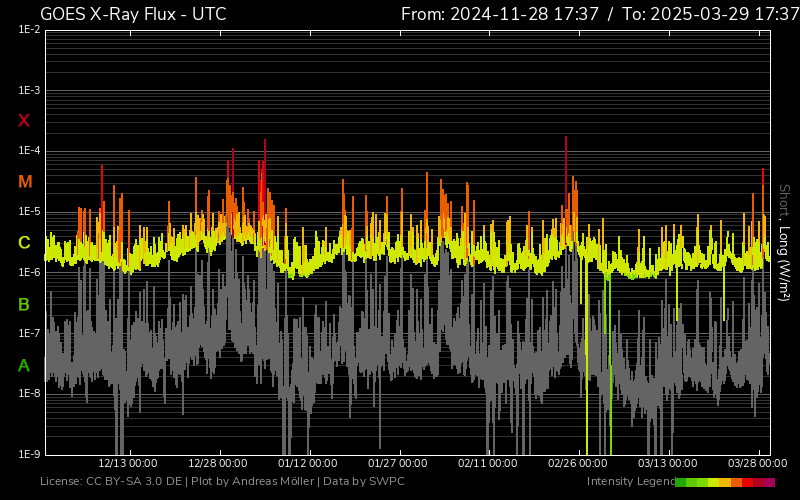The height and width of the screenshot is (500, 800).
Task: Click the 12/13 00:00 date axis label
Action: click(128, 463)
